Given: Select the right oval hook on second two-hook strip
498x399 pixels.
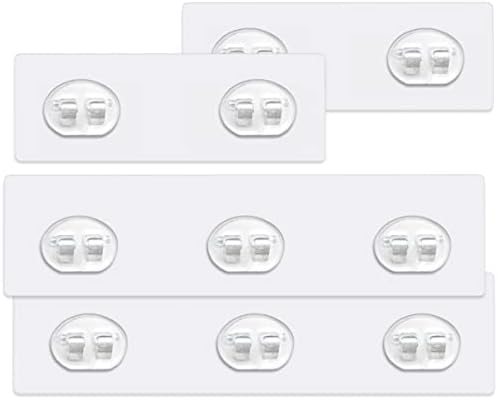Looking at the screenshot, I should point(258,108).
